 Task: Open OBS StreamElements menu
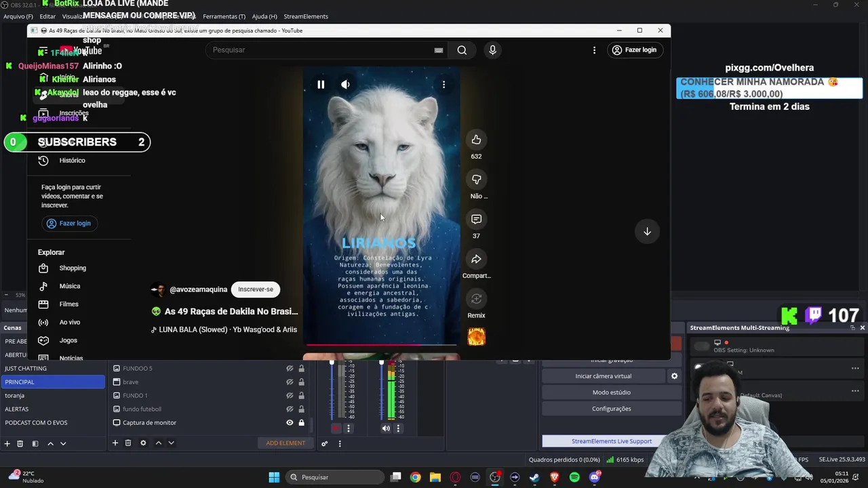(x=306, y=16)
